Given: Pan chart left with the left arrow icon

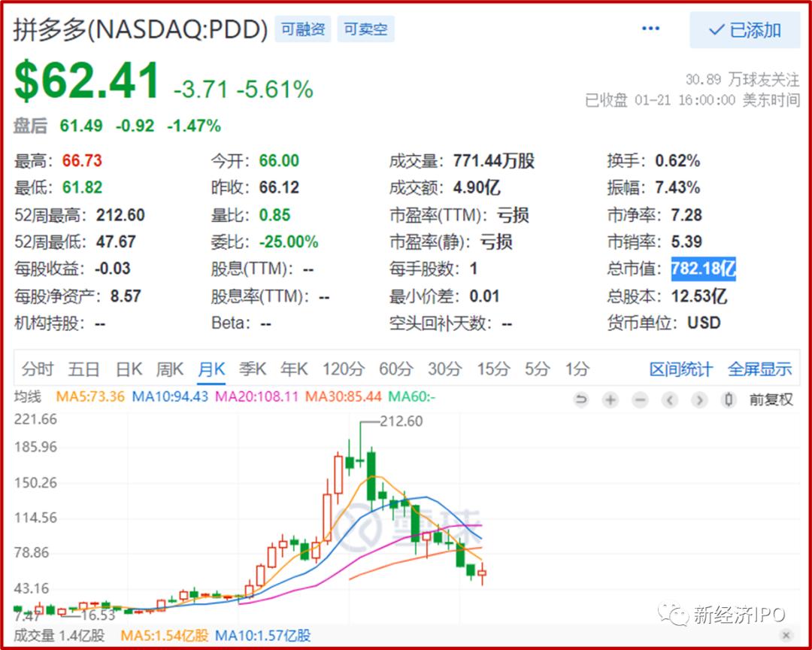Looking at the screenshot, I should (x=670, y=400).
